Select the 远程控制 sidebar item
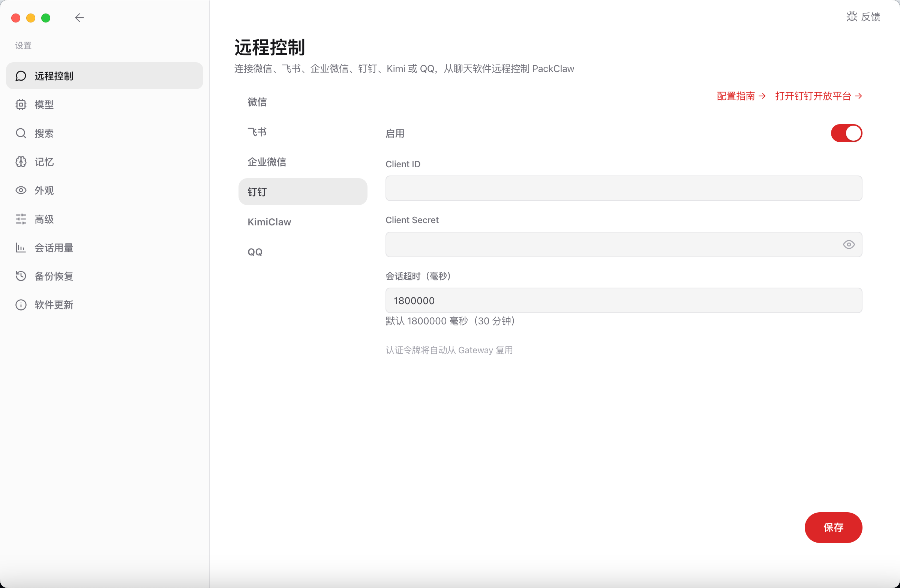 104,76
